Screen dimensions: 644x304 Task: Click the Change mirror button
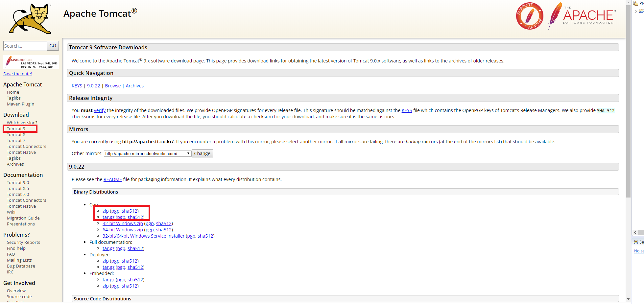[x=202, y=153]
